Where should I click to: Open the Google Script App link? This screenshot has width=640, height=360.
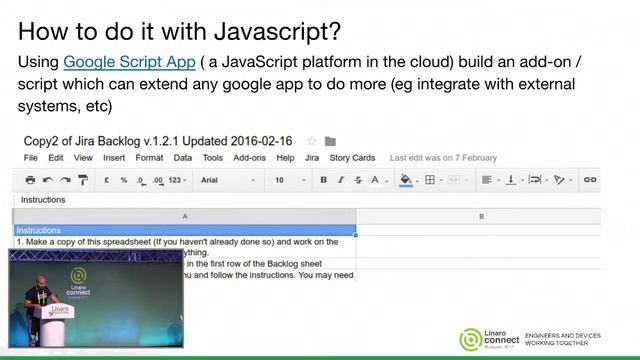click(129, 62)
